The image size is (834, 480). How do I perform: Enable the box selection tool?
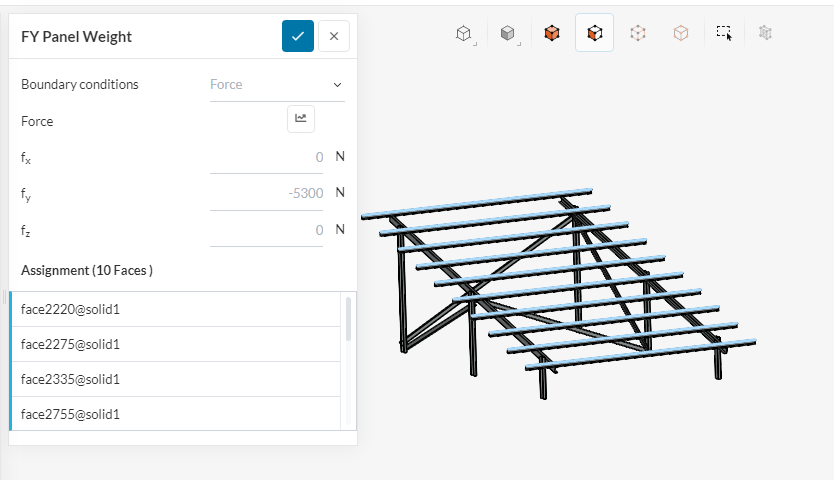[x=725, y=33]
